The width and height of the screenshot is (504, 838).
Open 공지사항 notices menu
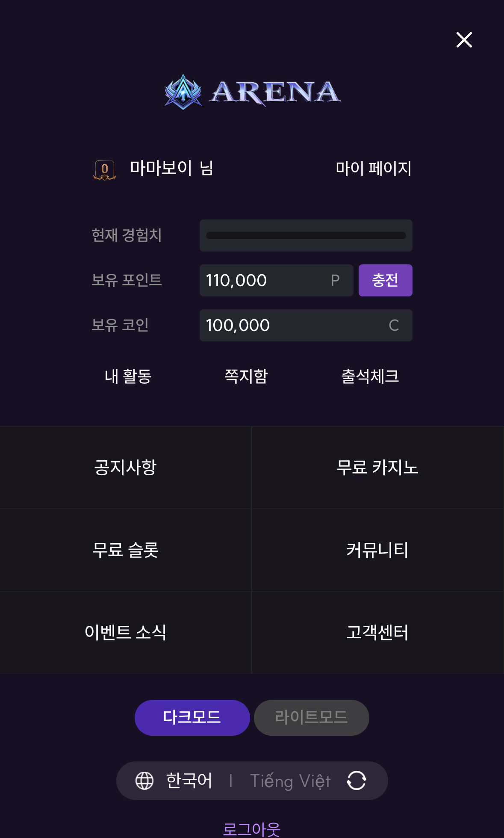[x=126, y=467]
